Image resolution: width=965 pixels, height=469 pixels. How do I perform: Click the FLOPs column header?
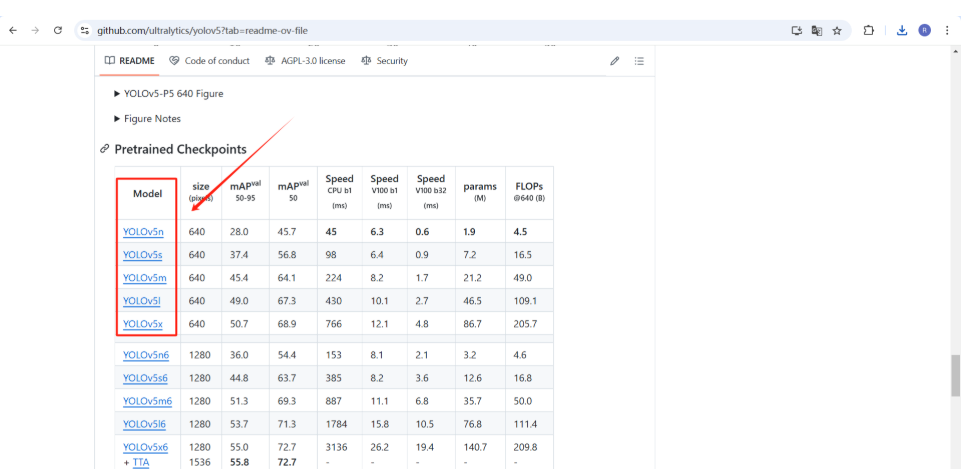click(529, 191)
